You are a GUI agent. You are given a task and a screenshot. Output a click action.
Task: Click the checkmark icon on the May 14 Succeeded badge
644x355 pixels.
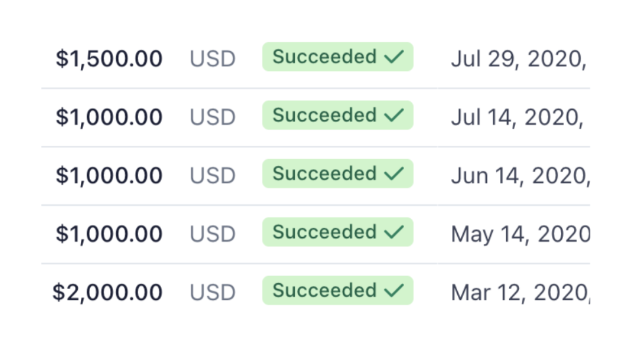[394, 232]
